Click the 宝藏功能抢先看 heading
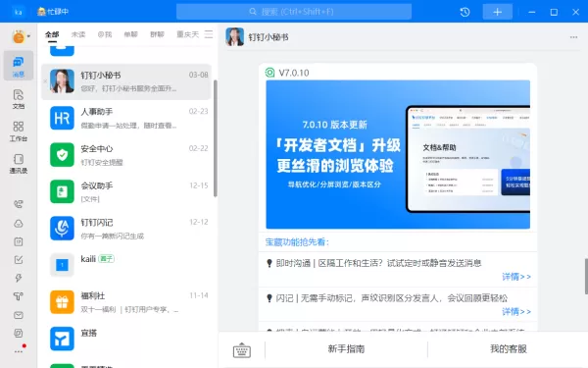 (x=297, y=242)
